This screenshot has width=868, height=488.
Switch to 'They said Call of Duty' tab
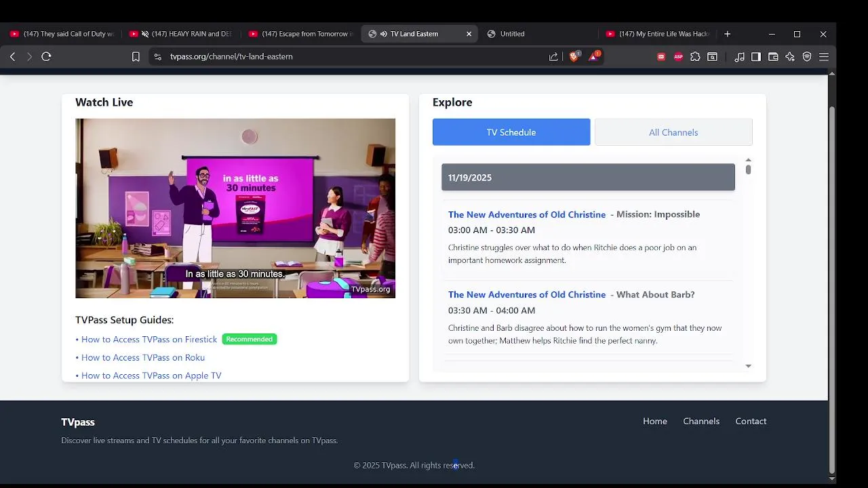62,34
